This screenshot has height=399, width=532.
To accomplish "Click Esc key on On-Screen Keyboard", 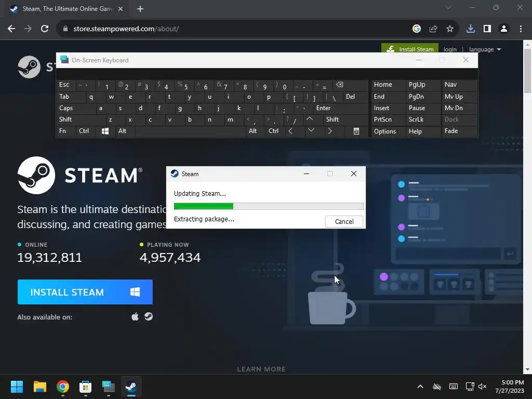I will 66,85.
